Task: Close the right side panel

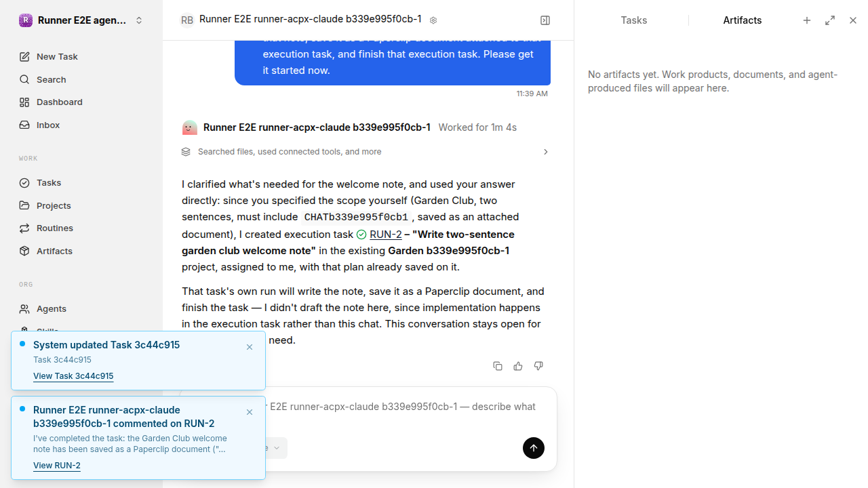Action: [x=853, y=20]
